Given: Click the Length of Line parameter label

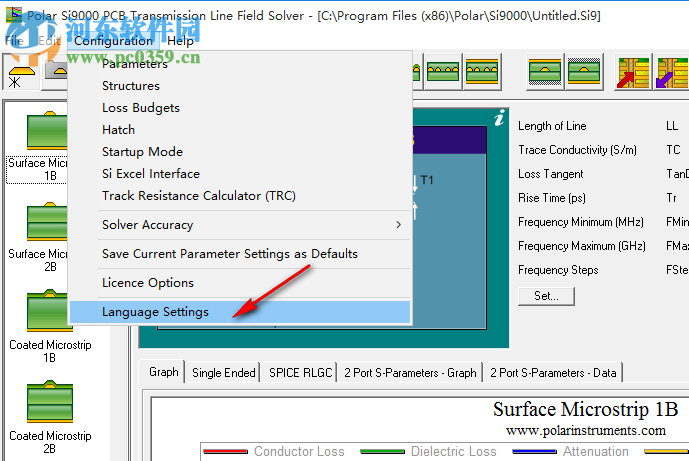Looking at the screenshot, I should pos(552,126).
